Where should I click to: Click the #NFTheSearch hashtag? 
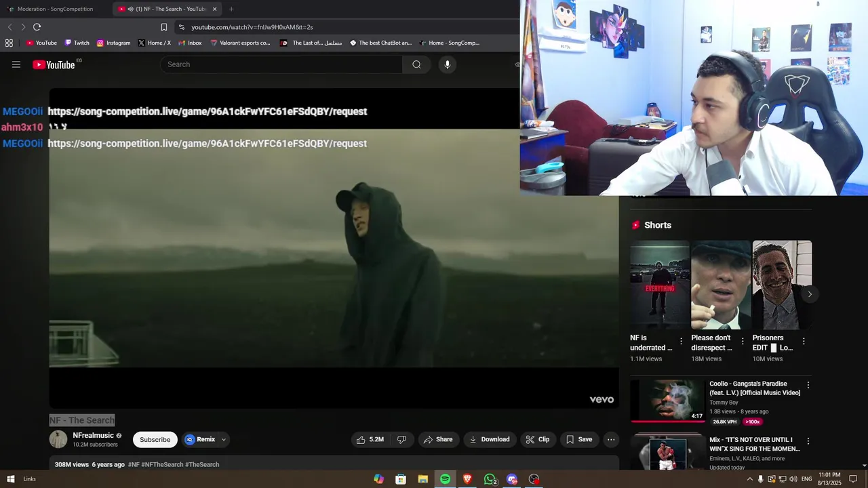[x=162, y=464]
